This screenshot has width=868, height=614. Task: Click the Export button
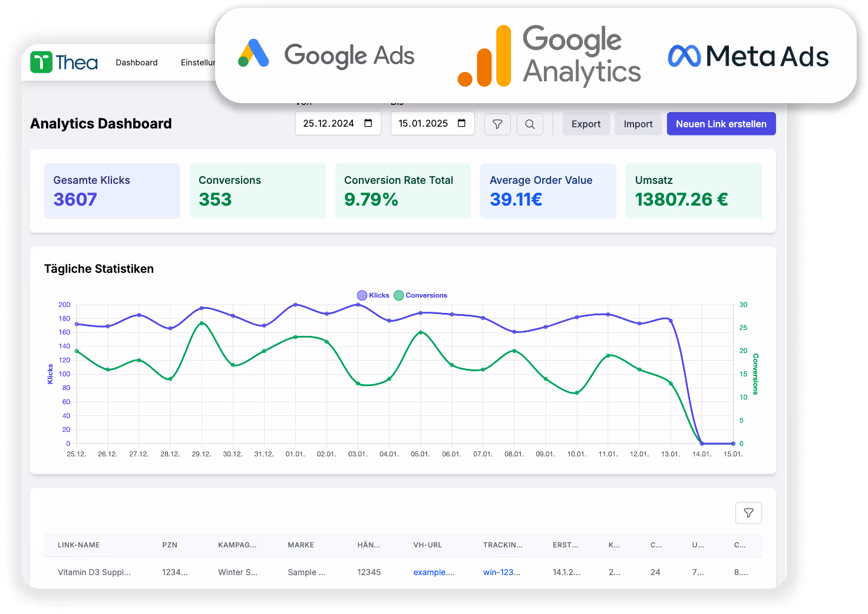[x=586, y=124]
